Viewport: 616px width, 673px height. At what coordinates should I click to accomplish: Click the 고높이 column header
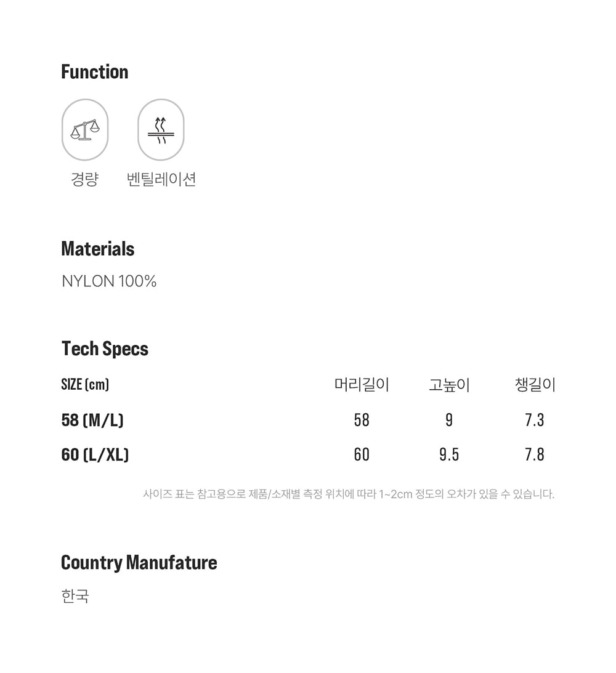point(449,385)
